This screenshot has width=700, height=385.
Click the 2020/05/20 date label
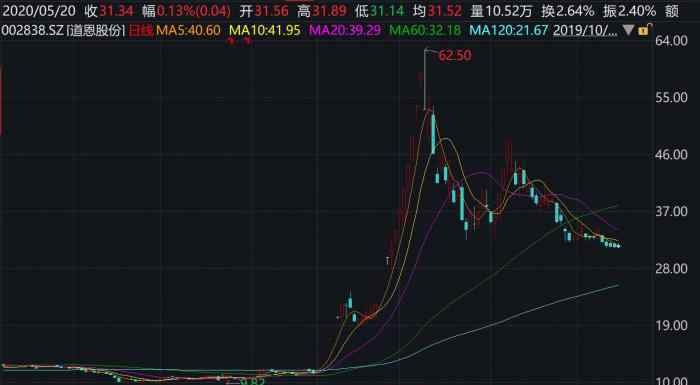[x=39, y=11]
